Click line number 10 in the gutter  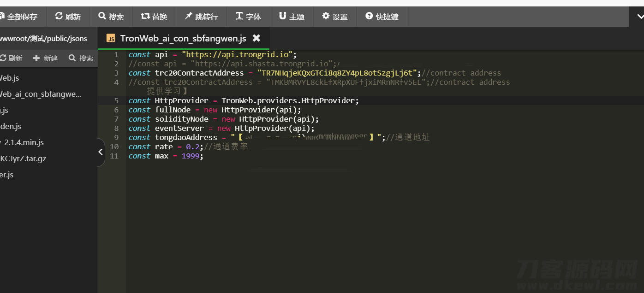coord(114,146)
